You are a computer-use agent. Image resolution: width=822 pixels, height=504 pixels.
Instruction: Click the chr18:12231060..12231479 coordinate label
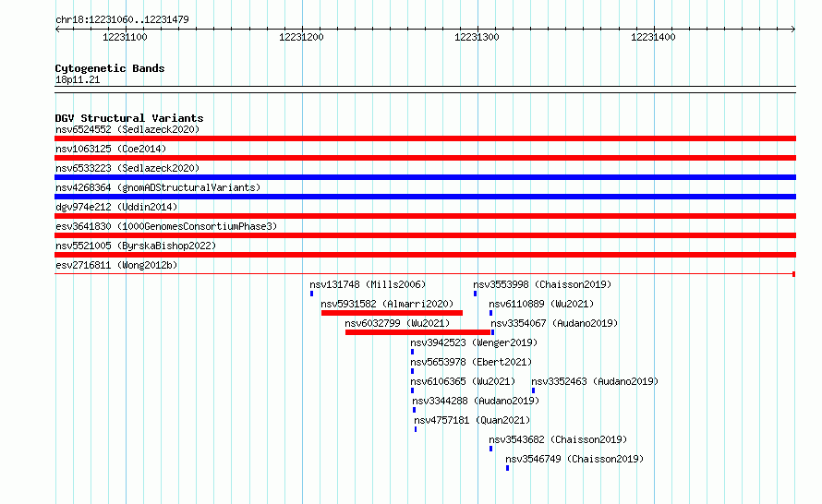tap(122, 19)
